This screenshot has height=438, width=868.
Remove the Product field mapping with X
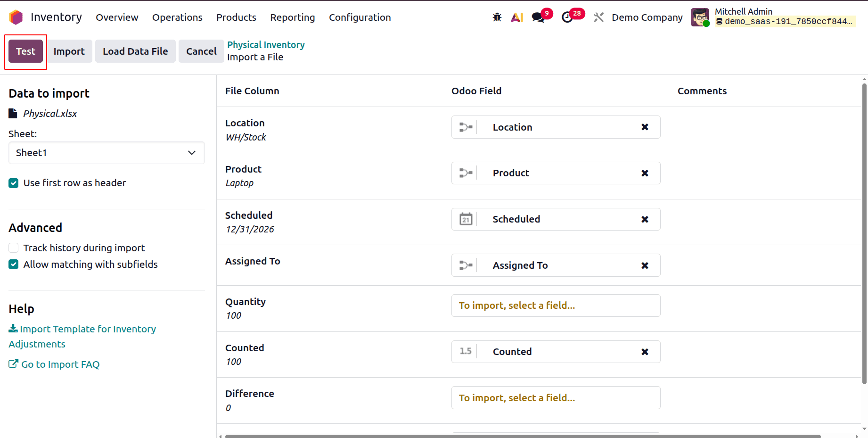point(645,173)
